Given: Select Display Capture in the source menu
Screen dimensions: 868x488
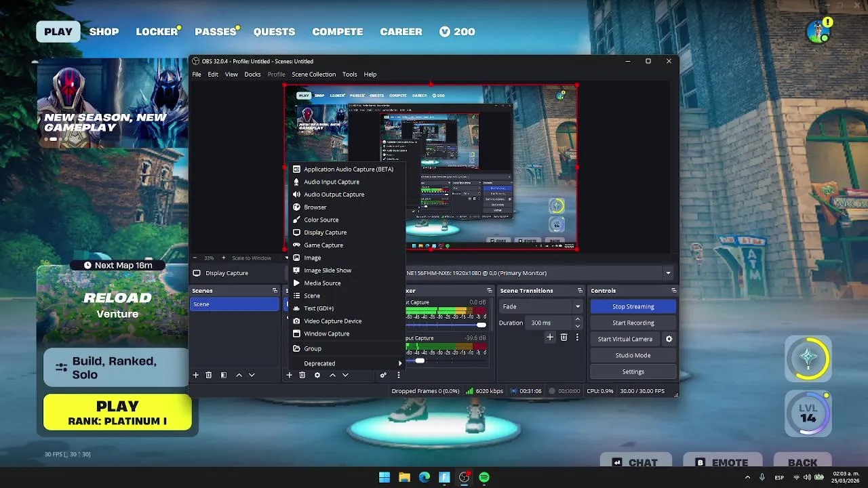Looking at the screenshot, I should [325, 232].
